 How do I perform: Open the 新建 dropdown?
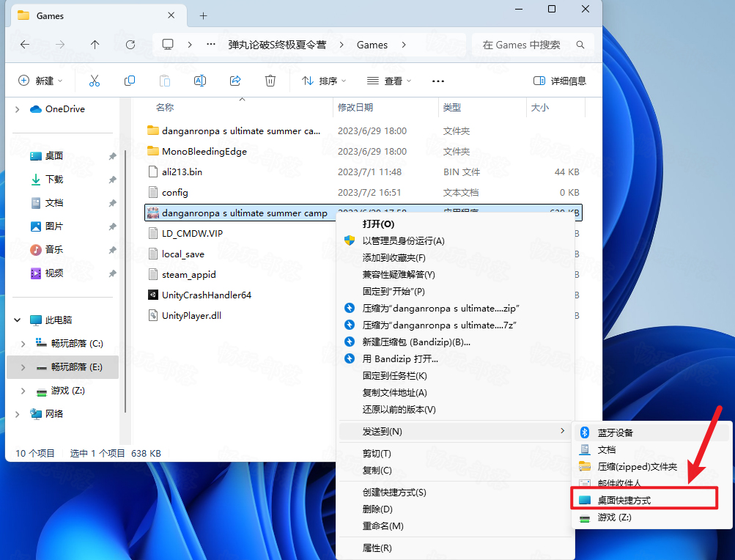(x=40, y=81)
